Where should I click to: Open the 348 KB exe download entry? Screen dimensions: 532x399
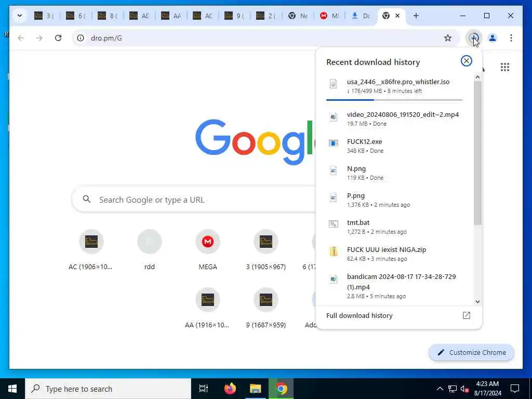tap(395, 146)
